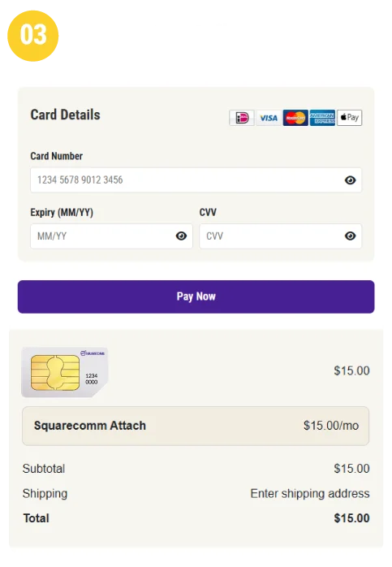This screenshot has width=392, height=567.
Task: Toggle CVV visibility eye icon
Action: point(350,236)
